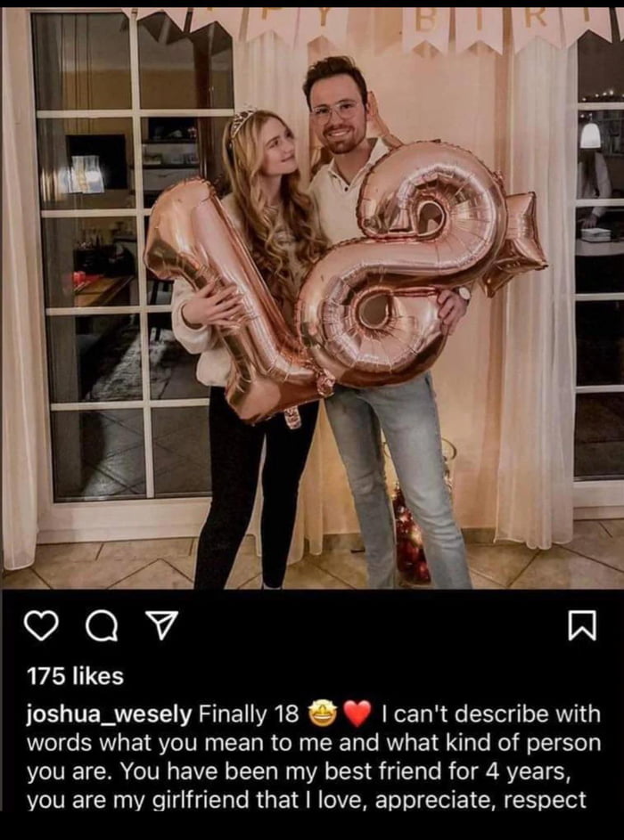Click the star-struck emoji in the caption
Viewport: 624px width, 840px height.
(322, 714)
